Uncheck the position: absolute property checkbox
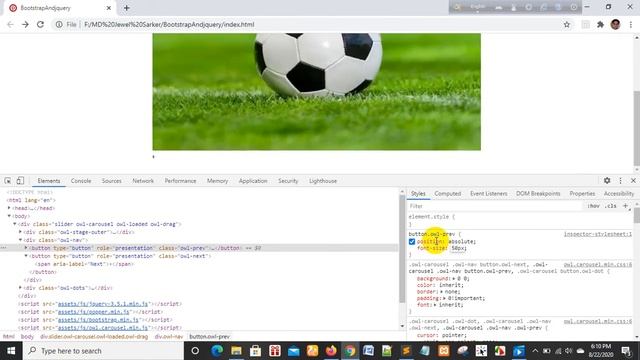 [x=412, y=242]
